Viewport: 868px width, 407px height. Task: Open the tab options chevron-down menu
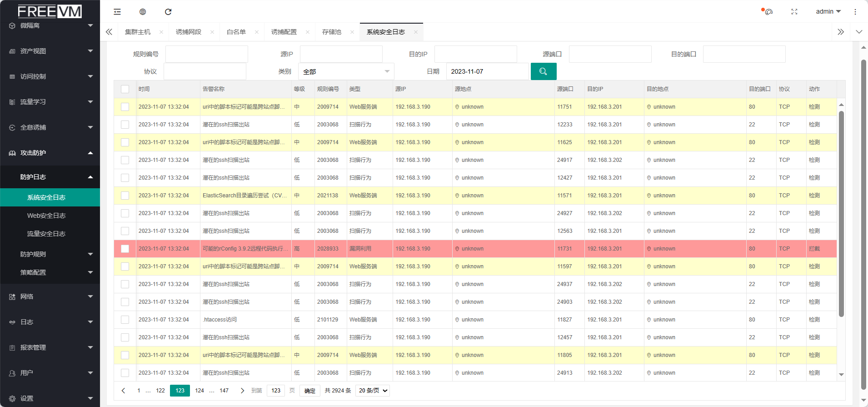click(859, 32)
